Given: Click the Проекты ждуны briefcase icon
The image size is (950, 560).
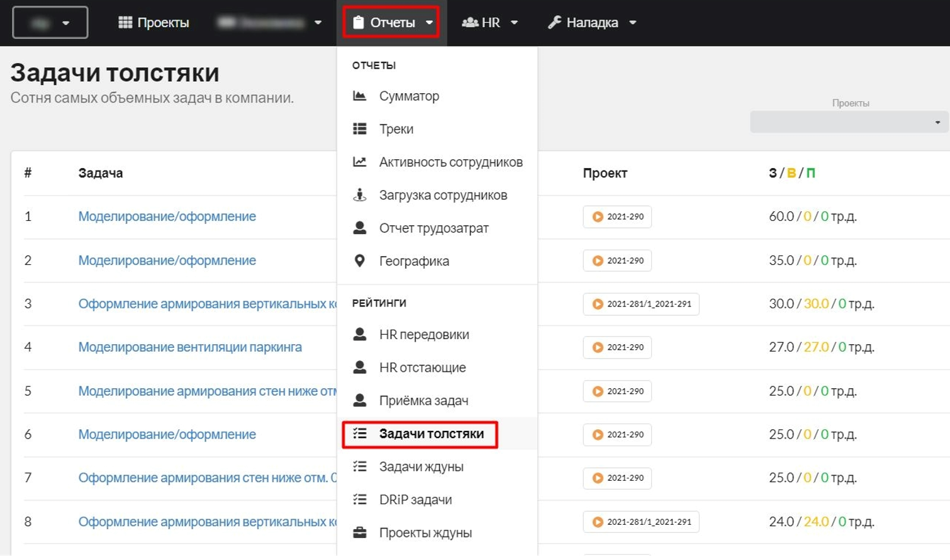Looking at the screenshot, I should coord(360,532).
